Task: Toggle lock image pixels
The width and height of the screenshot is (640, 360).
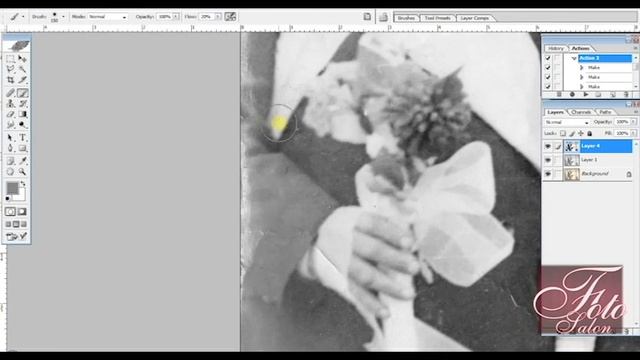Action: [572, 133]
